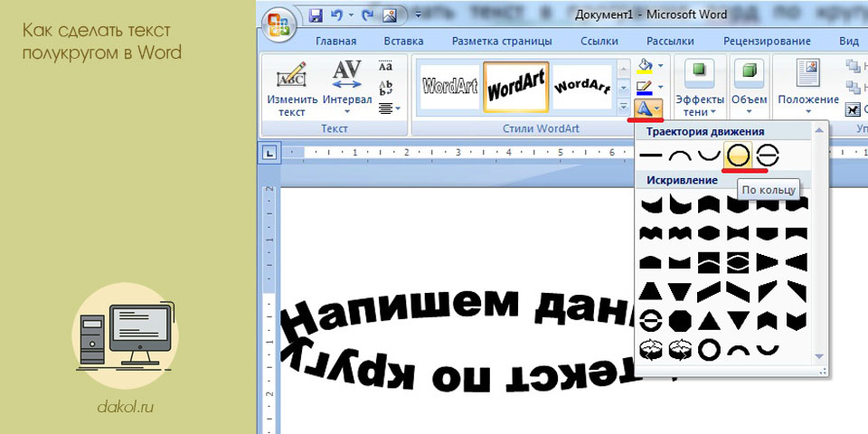This screenshot has width=868, height=434.
Task: Select the arched WordArt style thumbnail
Action: [x=581, y=87]
